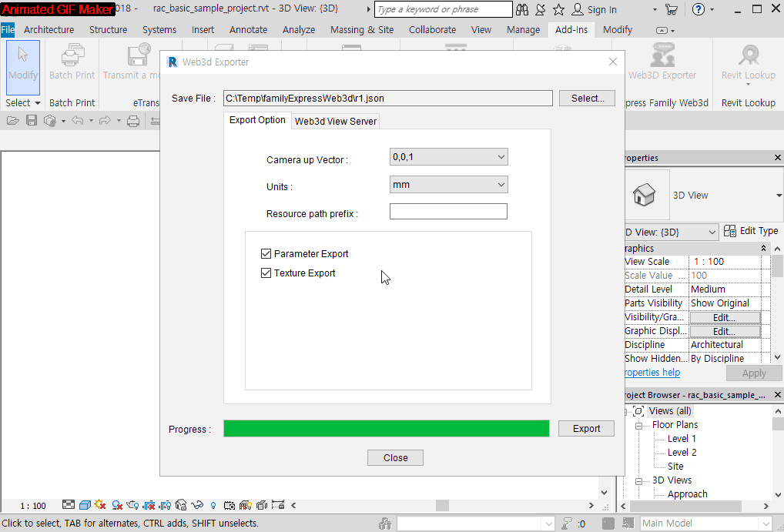The height and width of the screenshot is (532, 784).
Task: Open the Manage ribbon tab
Action: pyautogui.click(x=523, y=29)
